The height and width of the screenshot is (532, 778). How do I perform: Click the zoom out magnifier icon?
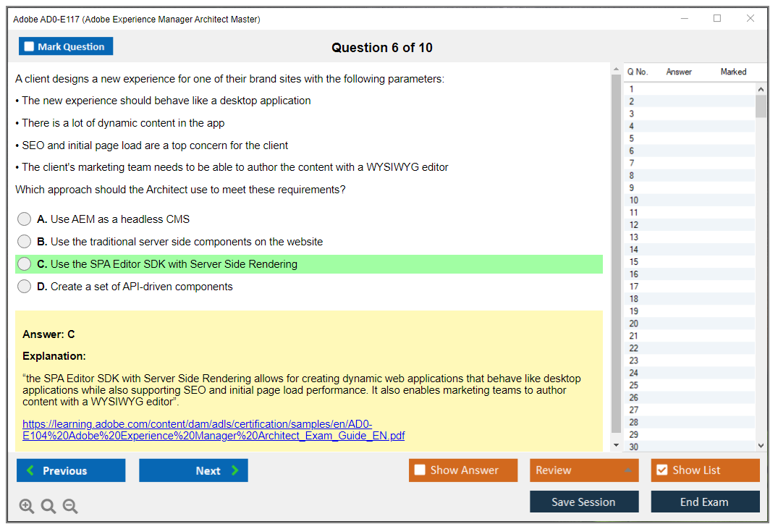(70, 507)
